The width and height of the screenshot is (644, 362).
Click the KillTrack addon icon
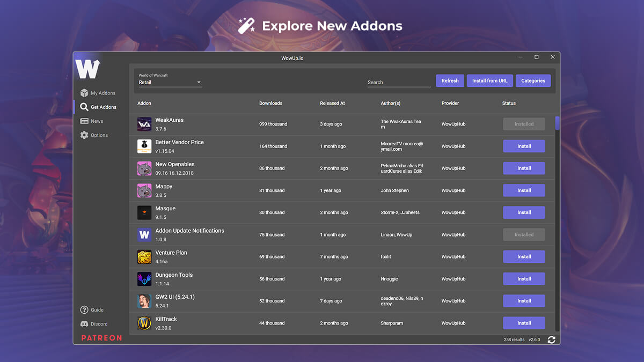144,323
